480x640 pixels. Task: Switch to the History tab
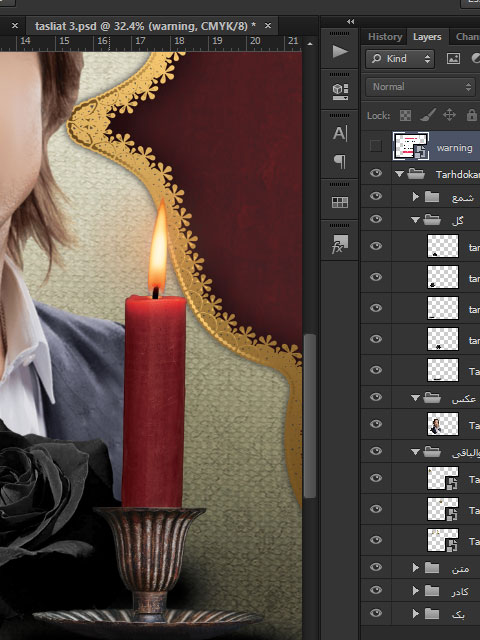click(x=385, y=37)
